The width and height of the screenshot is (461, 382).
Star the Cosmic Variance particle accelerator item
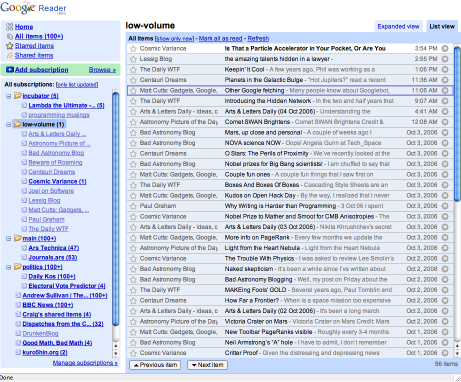pos(133,49)
